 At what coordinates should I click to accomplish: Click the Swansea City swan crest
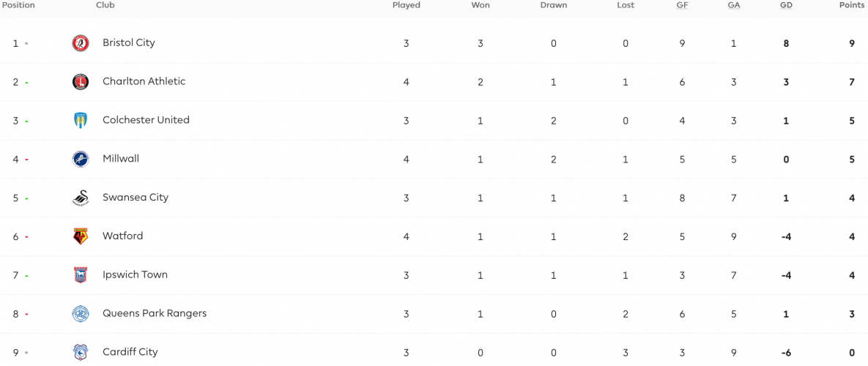[81, 198]
